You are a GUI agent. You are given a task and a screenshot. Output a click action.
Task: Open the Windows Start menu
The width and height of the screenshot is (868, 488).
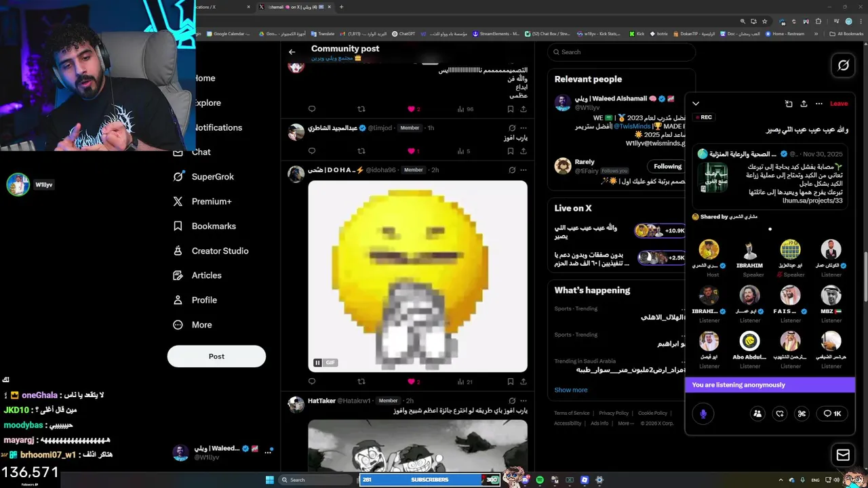tap(270, 480)
